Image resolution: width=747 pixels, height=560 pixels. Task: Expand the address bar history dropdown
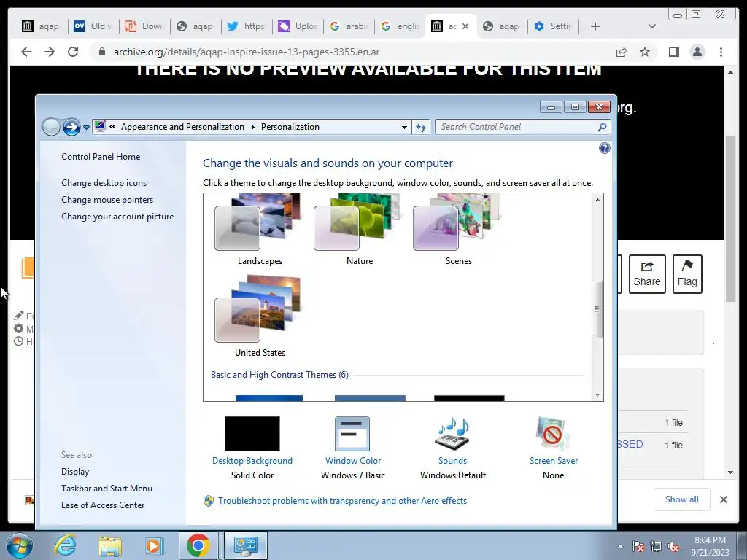(404, 127)
